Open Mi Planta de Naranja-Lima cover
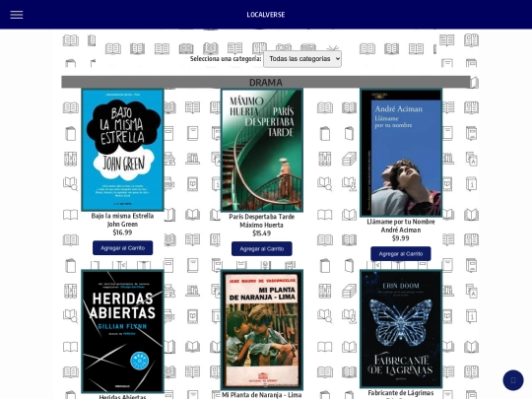This screenshot has height=399, width=532. click(262, 330)
